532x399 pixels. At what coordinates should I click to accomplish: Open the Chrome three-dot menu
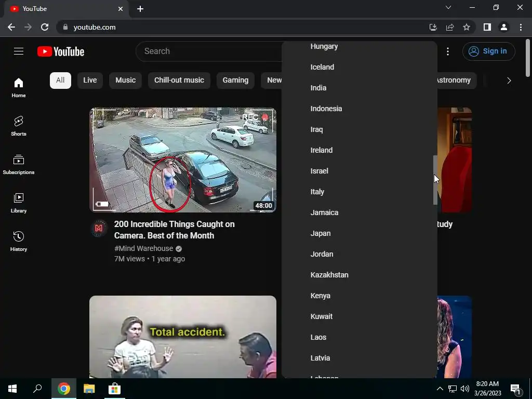(x=521, y=27)
